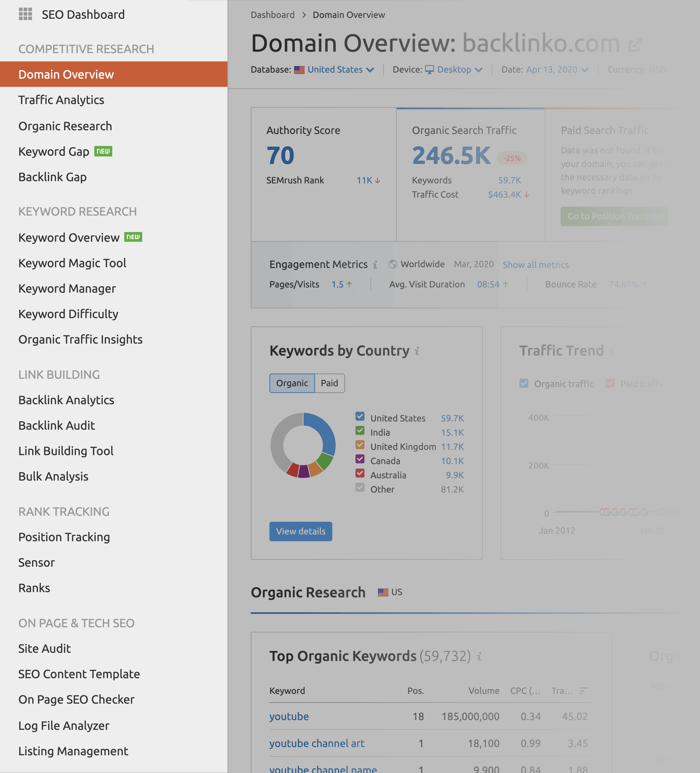Open Log File Analyzer in the sidebar
Screen dimensions: 700x773
point(64,725)
